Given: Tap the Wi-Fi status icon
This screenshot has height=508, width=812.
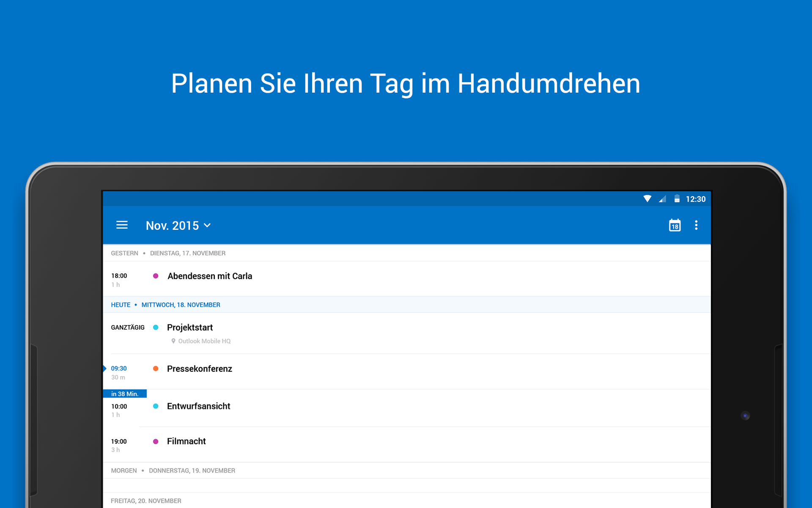Looking at the screenshot, I should 647,199.
